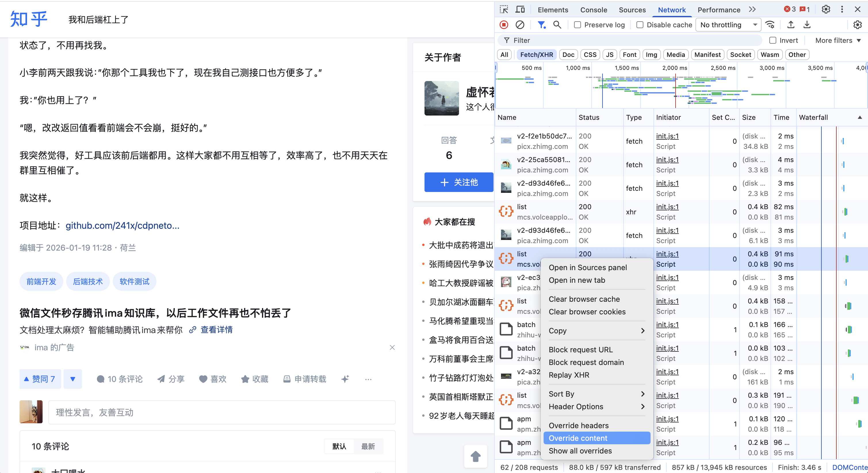The height and width of the screenshot is (473, 868).
Task: Expand the Sort By submenu
Action: coord(596,394)
